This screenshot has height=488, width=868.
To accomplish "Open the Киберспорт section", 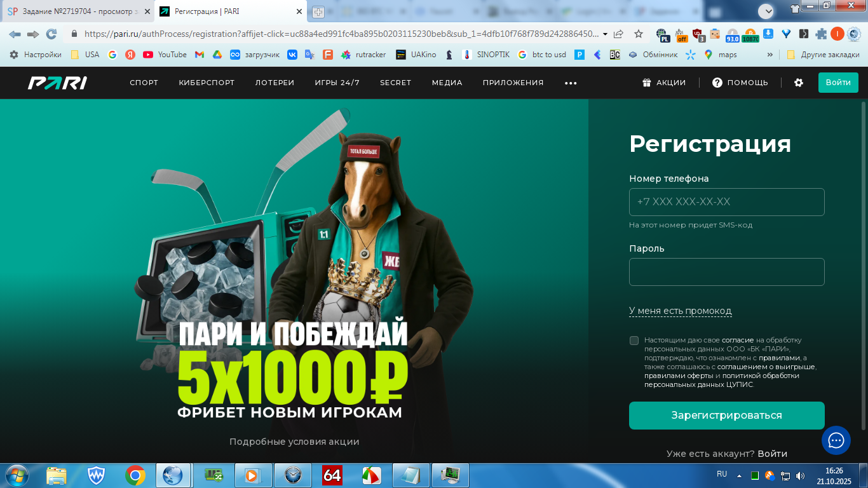I will (207, 83).
